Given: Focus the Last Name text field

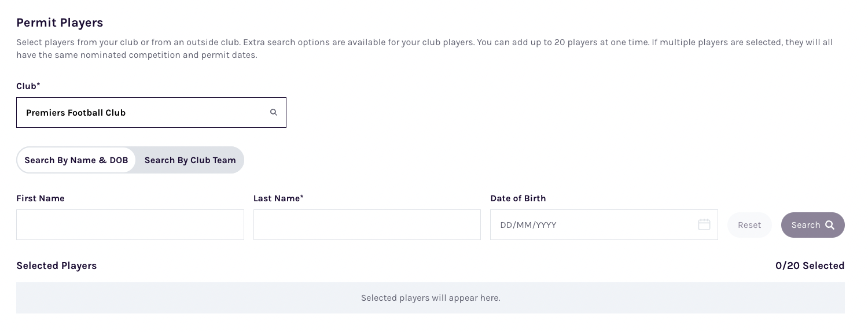Looking at the screenshot, I should point(367,225).
